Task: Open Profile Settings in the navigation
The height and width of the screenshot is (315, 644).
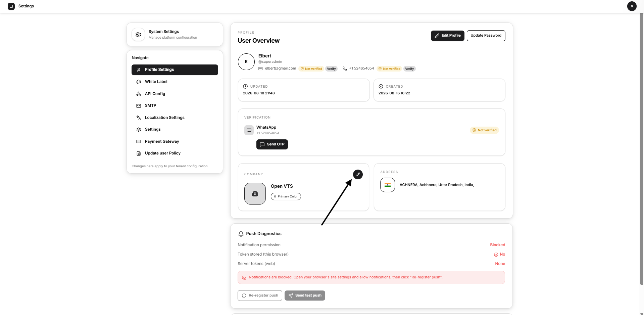Action: coord(175,70)
